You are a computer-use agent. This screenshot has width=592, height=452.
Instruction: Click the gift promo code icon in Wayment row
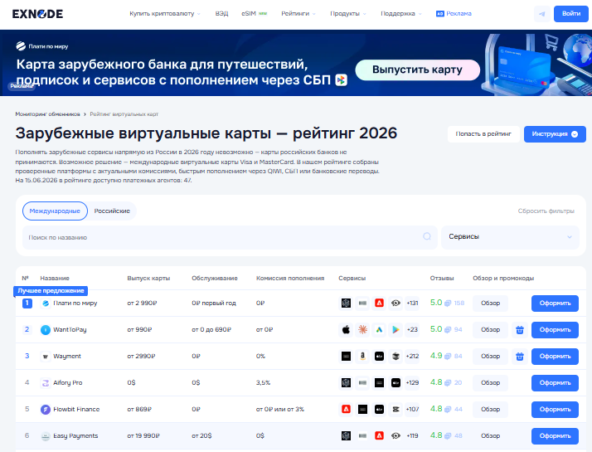point(520,356)
